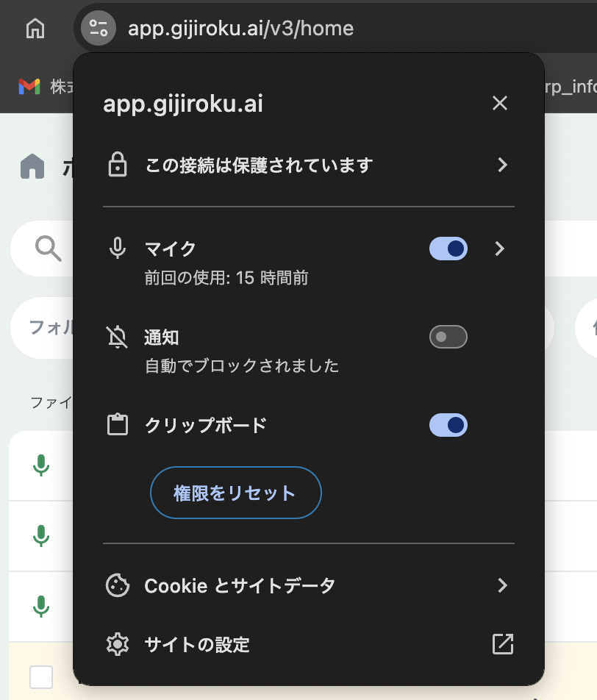Click the gear icon for site settings

(x=118, y=644)
